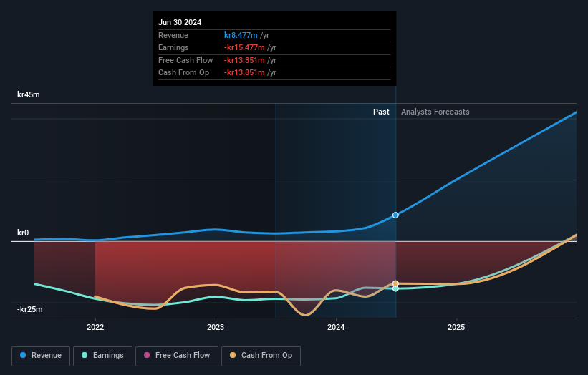
Task: Select the blue Revenue data point marker
Action: [x=395, y=215]
